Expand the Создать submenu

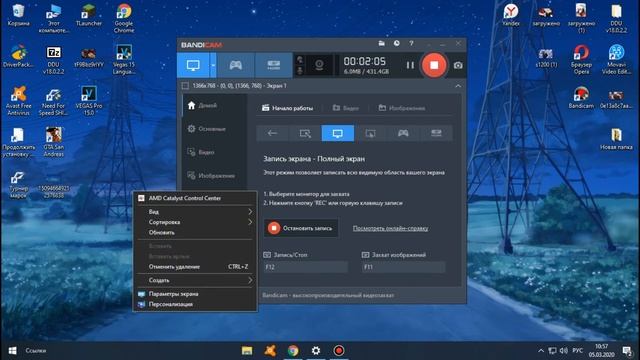195,280
